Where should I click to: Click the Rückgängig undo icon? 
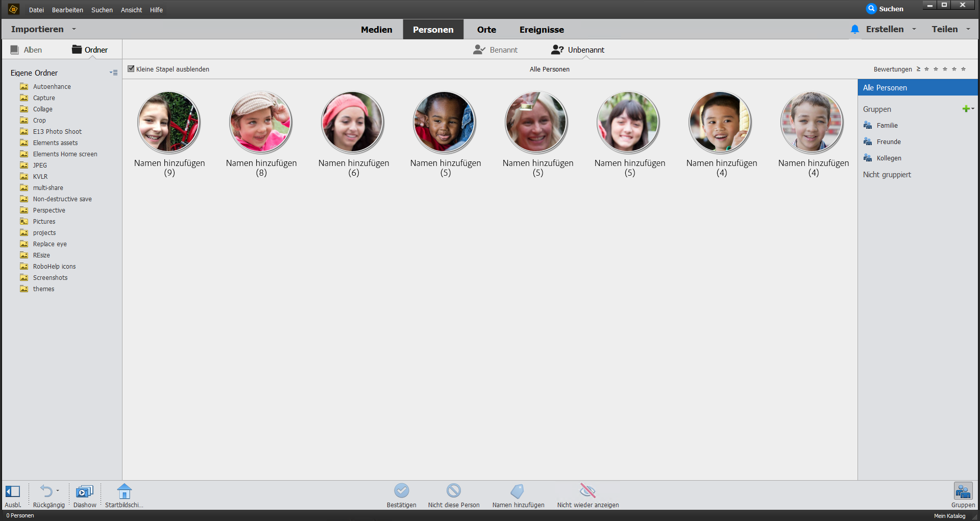[46, 491]
